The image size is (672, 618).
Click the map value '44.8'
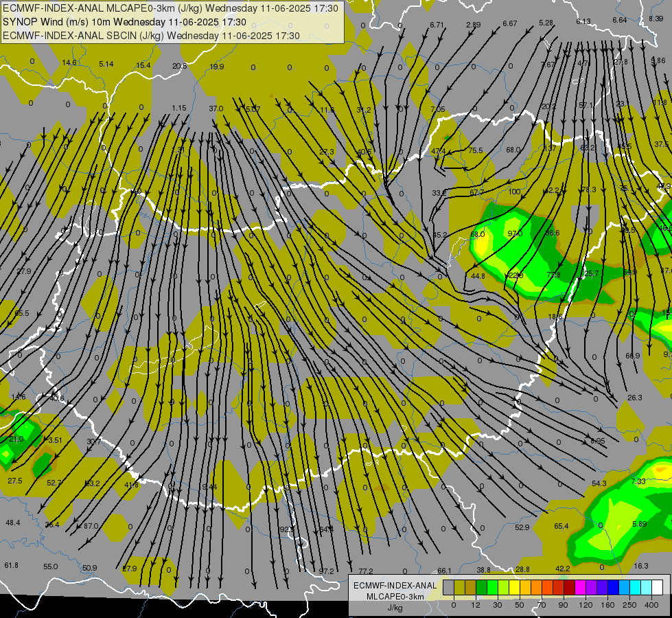(478, 276)
